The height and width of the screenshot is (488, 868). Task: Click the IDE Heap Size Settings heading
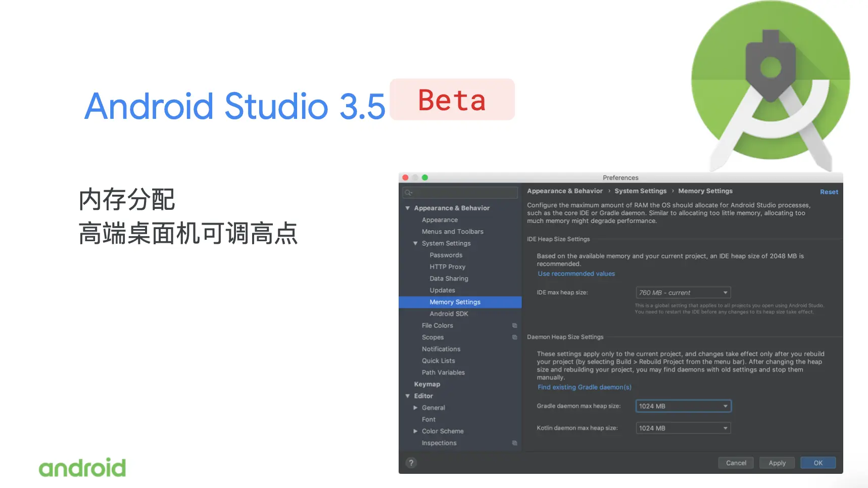[558, 239]
